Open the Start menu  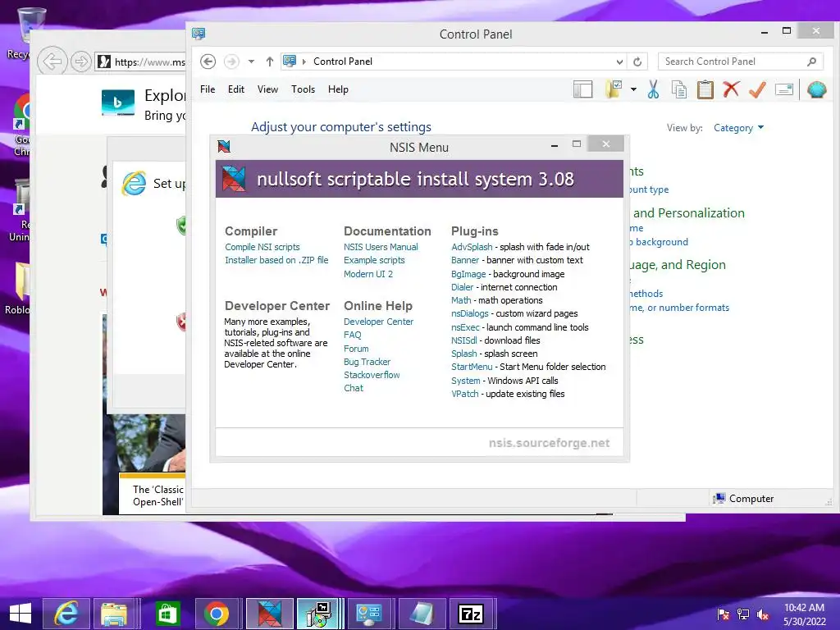21,614
